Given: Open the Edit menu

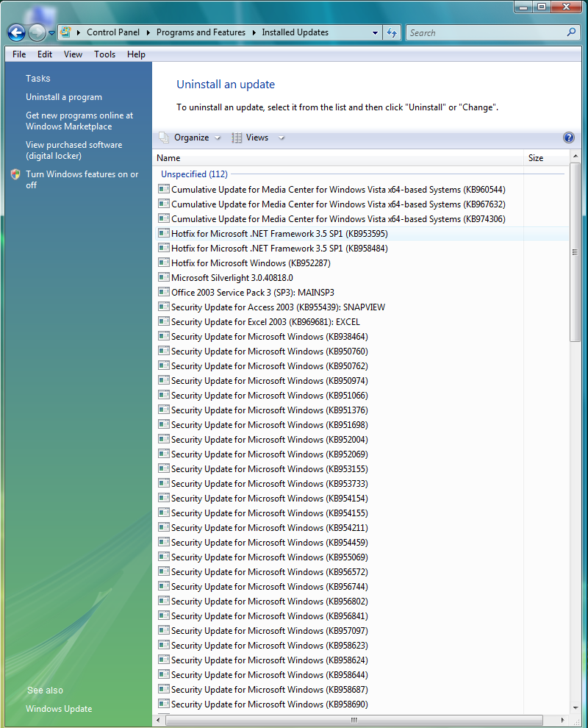Looking at the screenshot, I should click(x=45, y=54).
